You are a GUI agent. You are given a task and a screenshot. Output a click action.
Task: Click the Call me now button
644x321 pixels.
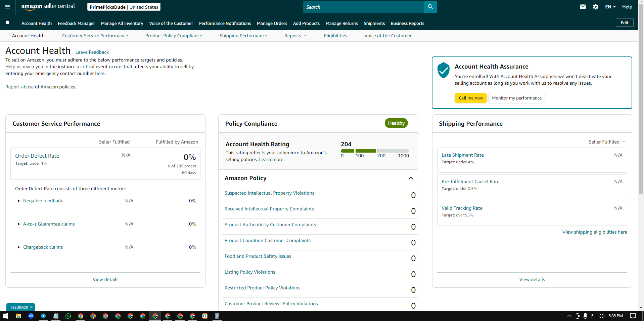(471, 98)
